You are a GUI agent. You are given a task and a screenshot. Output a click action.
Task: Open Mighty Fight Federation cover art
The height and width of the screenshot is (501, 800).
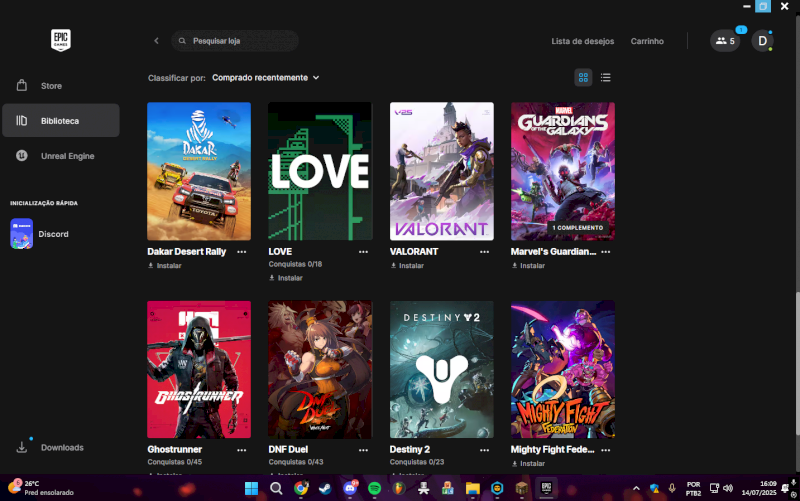point(563,369)
